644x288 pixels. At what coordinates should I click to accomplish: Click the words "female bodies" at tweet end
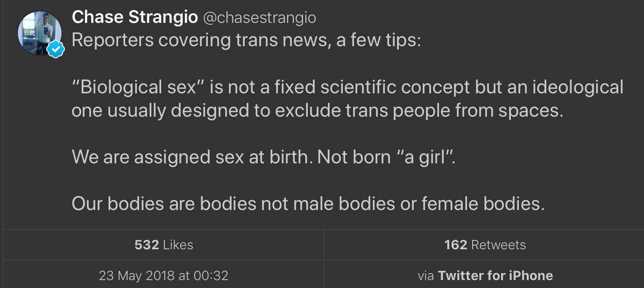[482, 204]
